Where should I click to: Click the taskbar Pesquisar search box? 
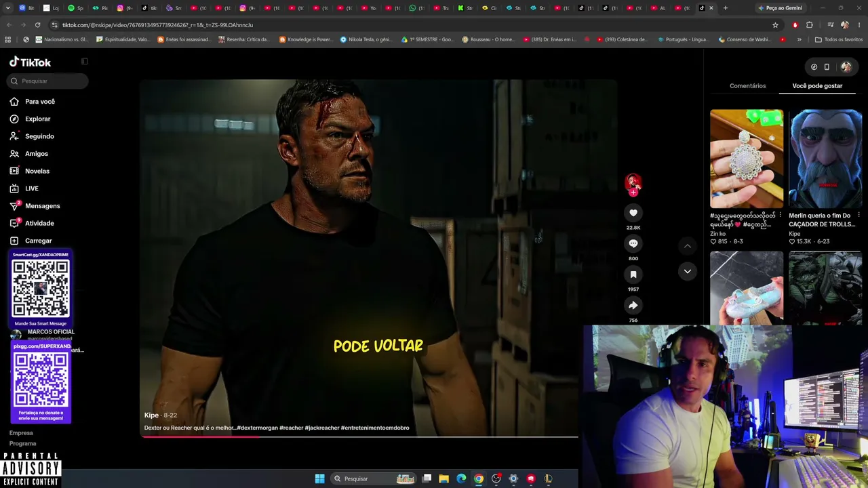point(373,479)
